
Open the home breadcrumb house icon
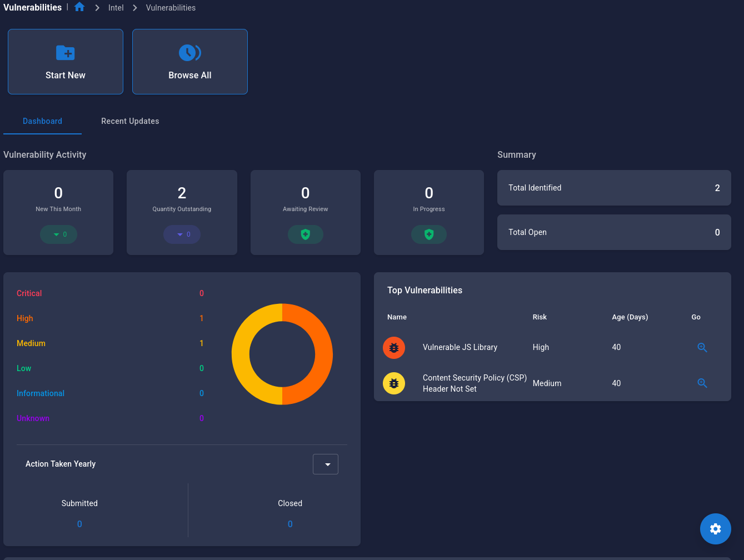[79, 7]
